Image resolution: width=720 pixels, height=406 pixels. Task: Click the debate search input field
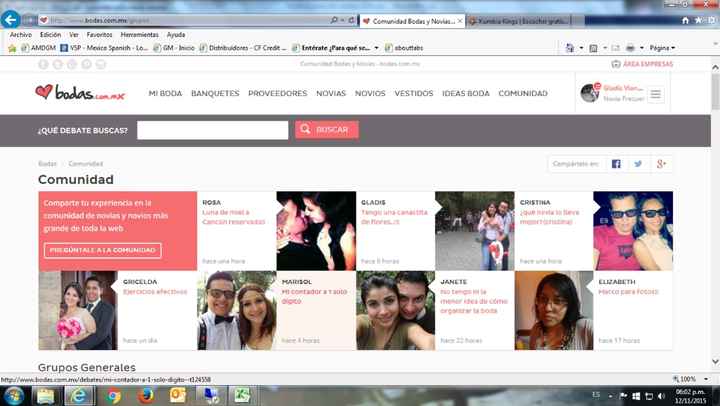click(x=213, y=130)
